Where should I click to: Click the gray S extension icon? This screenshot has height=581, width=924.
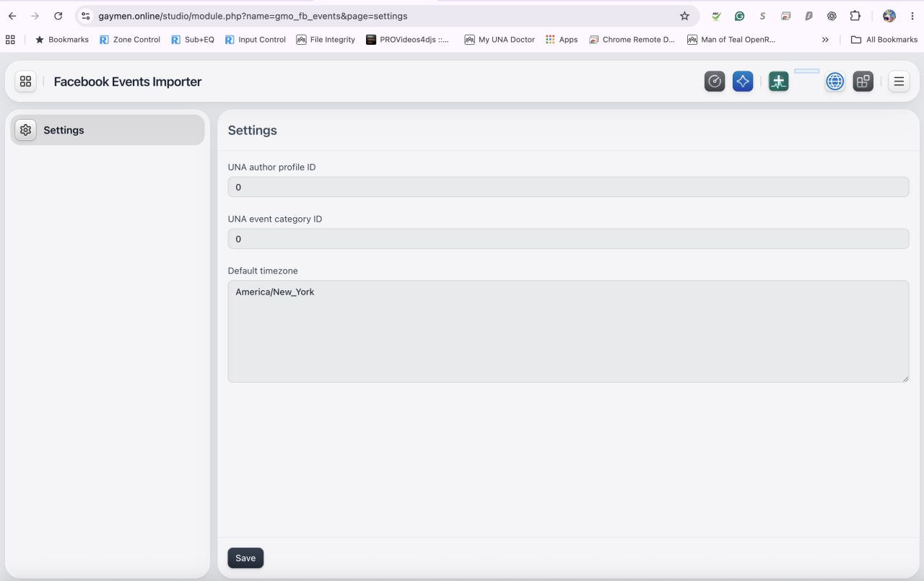[762, 16]
